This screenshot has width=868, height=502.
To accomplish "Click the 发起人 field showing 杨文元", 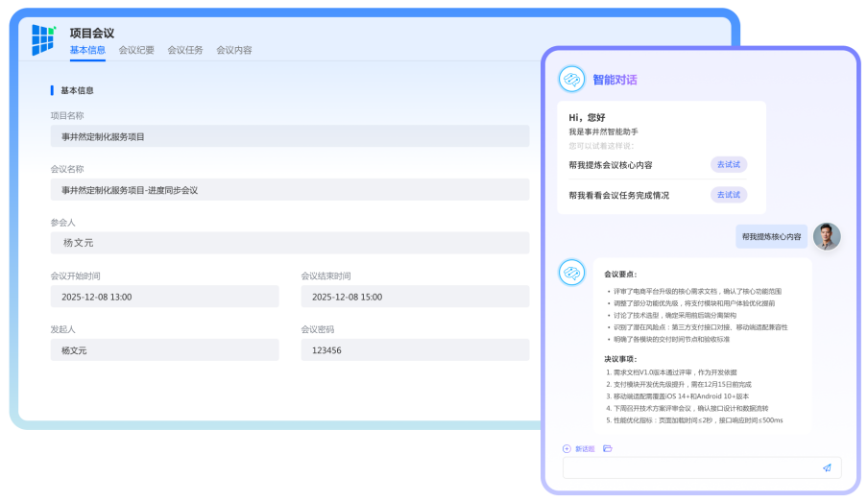I will [x=164, y=349].
